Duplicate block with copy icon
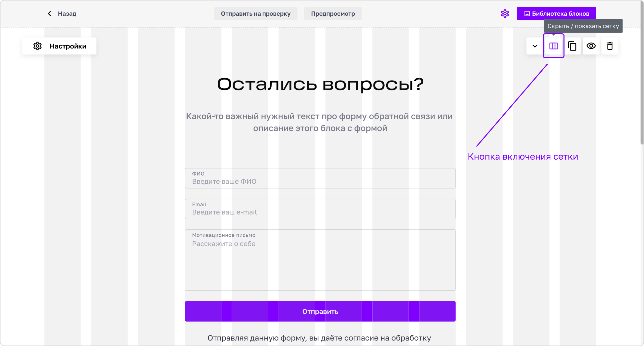This screenshot has height=346, width=644. (572, 46)
